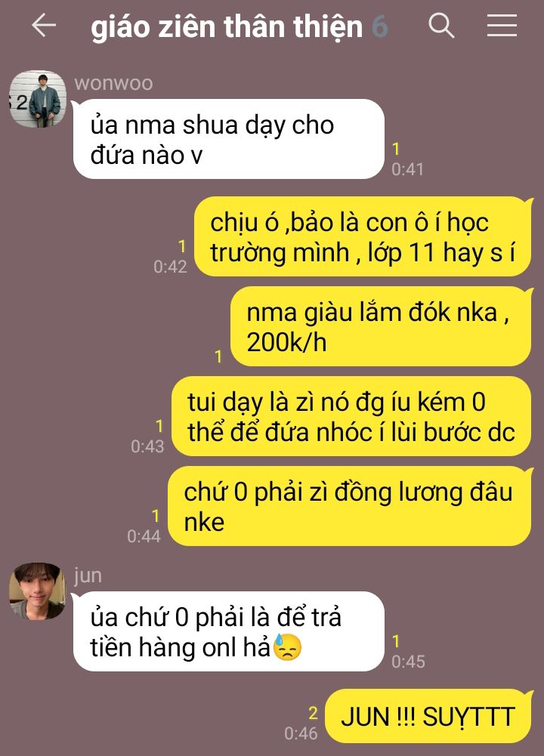This screenshot has width=544, height=756.
Task: Select the 'trả tiền hàng onl' message bubble
Action: [229, 631]
